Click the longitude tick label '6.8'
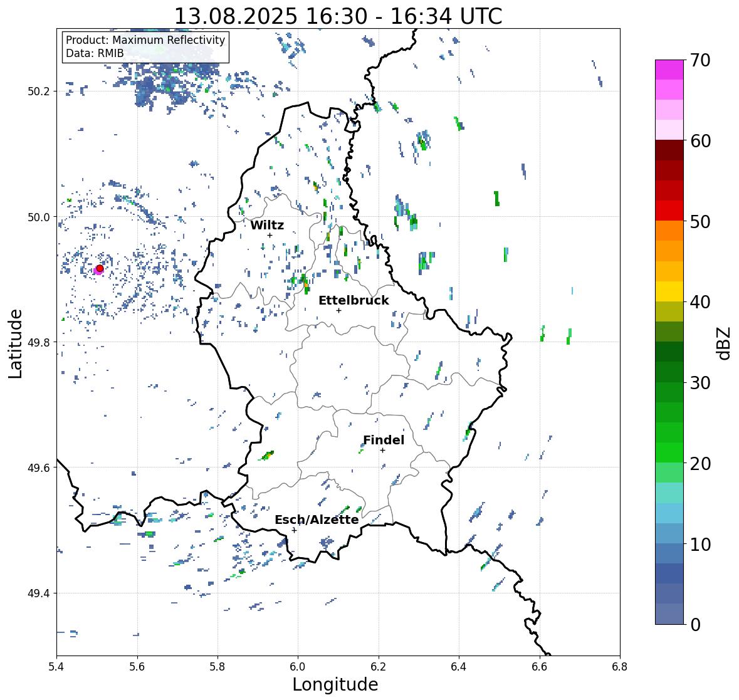The image size is (739, 700). pyautogui.click(x=620, y=667)
